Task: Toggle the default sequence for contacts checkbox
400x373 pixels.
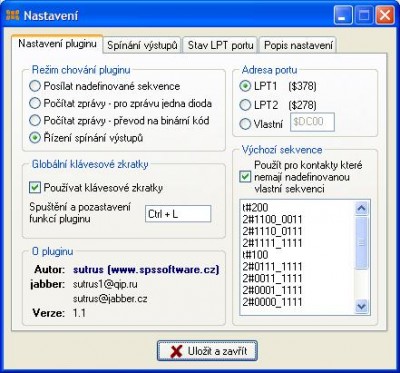Action: 245,177
